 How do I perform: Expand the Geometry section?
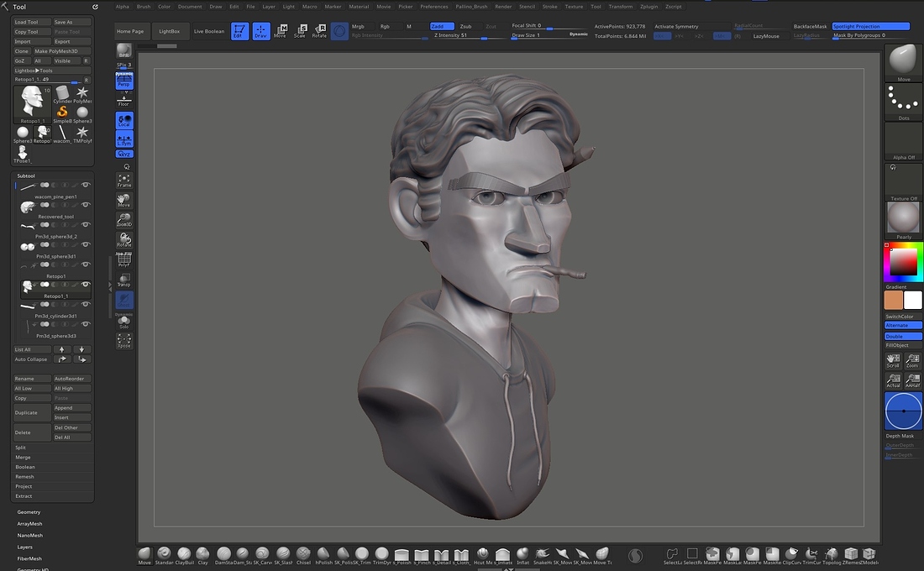[x=29, y=512]
